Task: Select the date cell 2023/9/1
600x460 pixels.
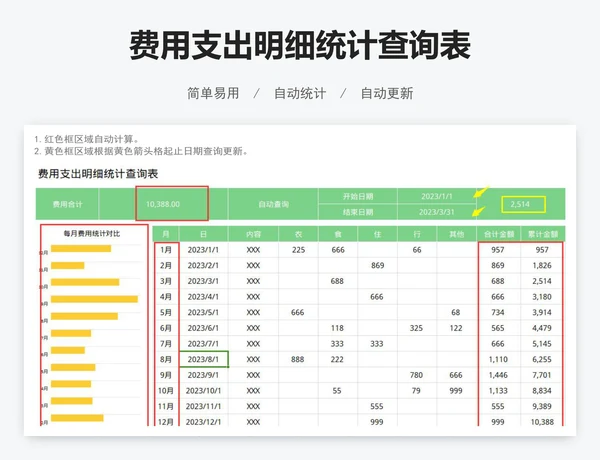Action: coord(203,375)
